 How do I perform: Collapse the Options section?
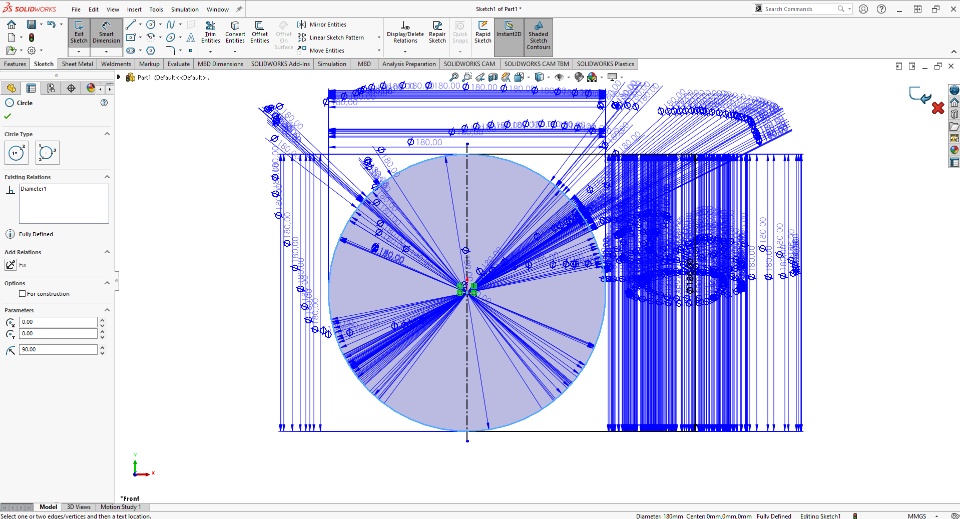[107, 283]
